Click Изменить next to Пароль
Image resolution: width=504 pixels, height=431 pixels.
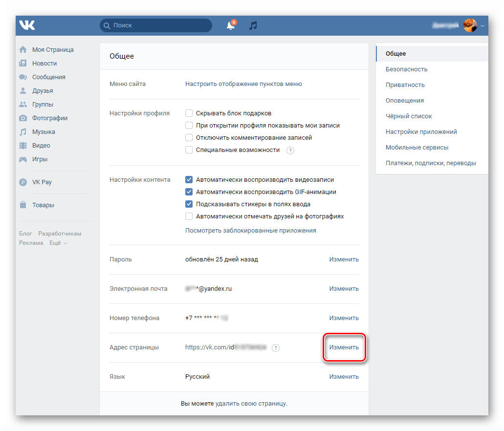click(344, 259)
